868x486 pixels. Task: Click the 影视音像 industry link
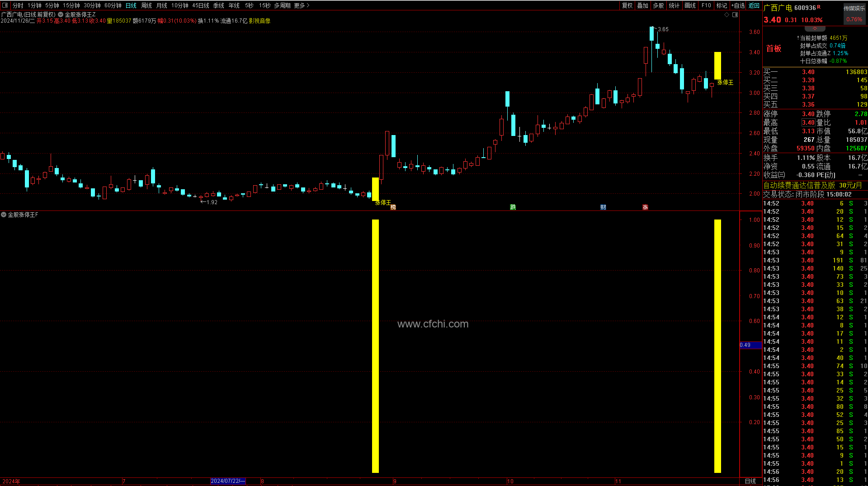point(259,21)
